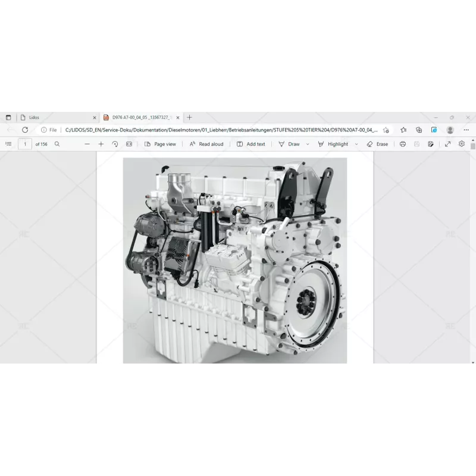This screenshot has width=476, height=476.
Task: Select the Draw tool
Action: tap(290, 143)
